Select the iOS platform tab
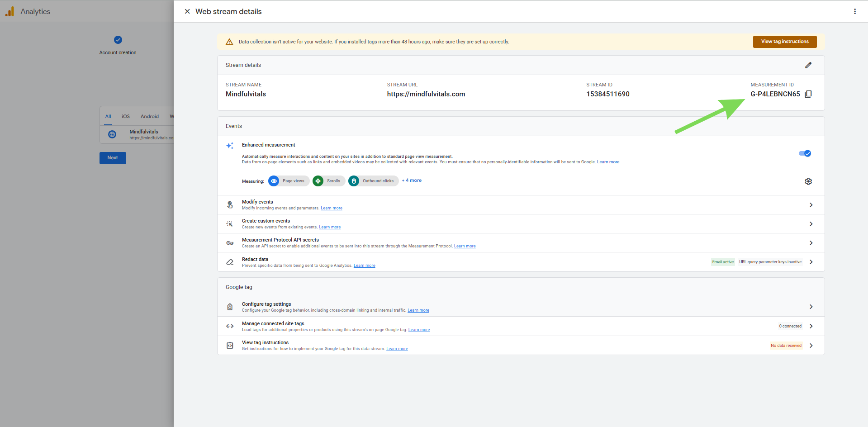This screenshot has width=868, height=427. 126,117
